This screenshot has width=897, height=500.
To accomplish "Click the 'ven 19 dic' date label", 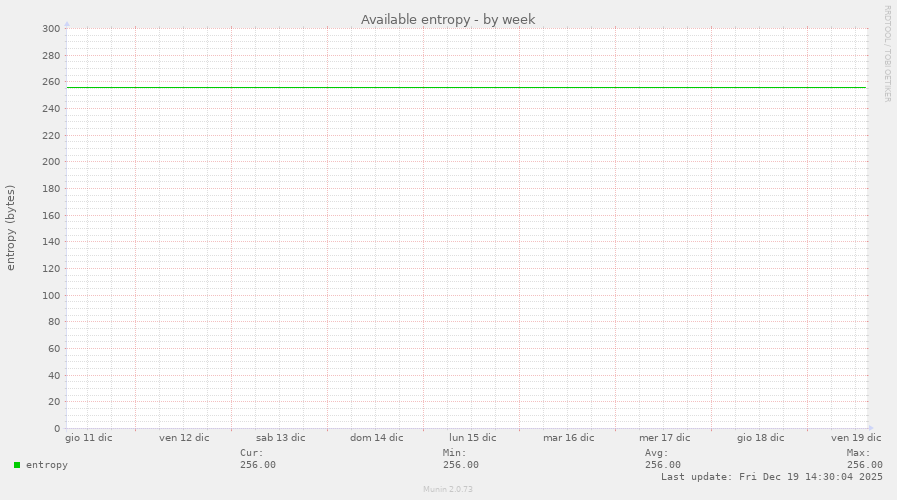I will pyautogui.click(x=856, y=438).
